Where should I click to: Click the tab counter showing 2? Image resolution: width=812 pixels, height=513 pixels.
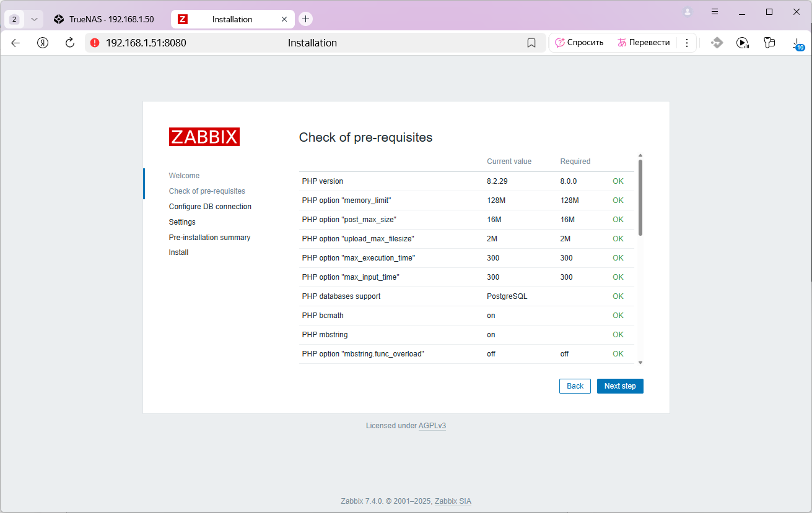(14, 19)
